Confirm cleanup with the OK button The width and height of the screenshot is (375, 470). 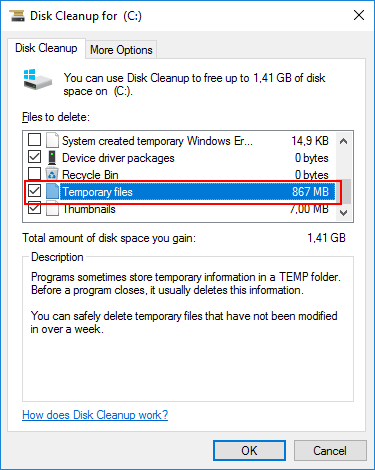[249, 451]
